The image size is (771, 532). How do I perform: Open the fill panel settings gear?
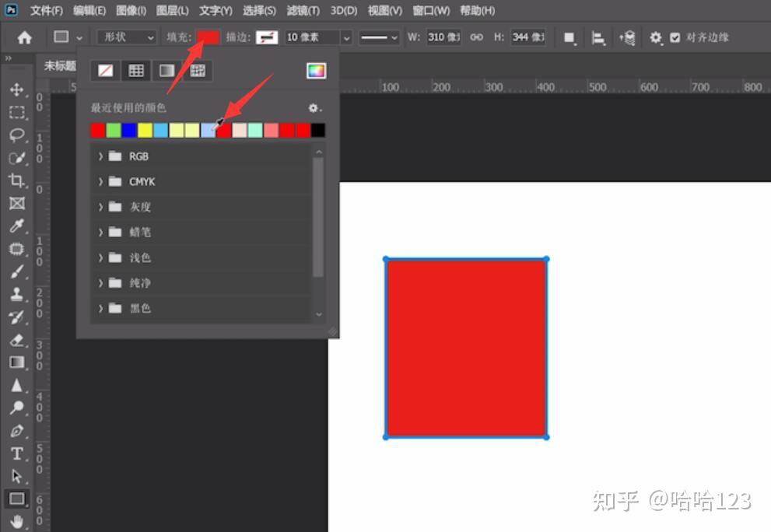click(313, 108)
